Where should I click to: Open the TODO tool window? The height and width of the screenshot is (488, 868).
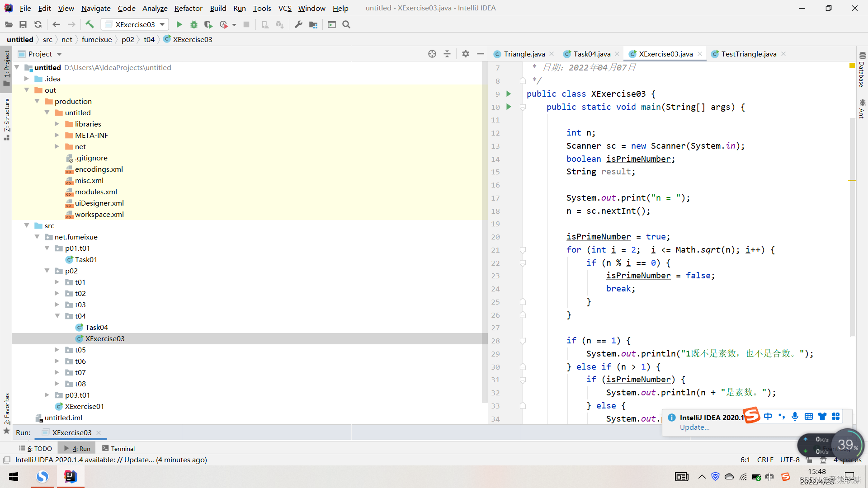tap(36, 448)
